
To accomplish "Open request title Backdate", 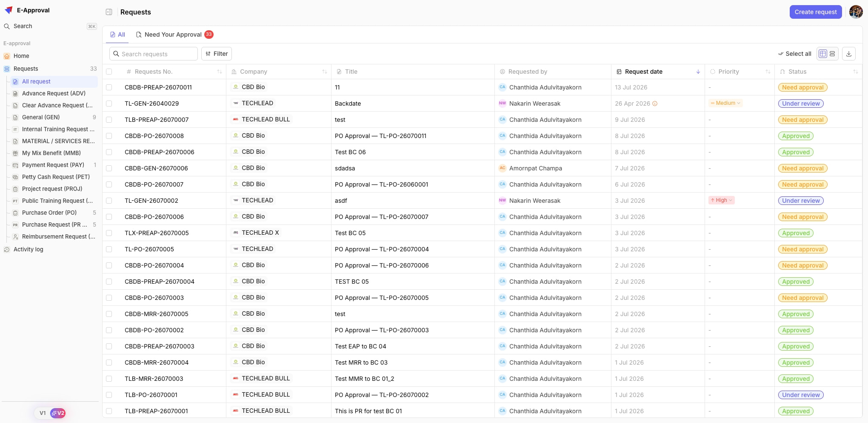I will tap(348, 104).
